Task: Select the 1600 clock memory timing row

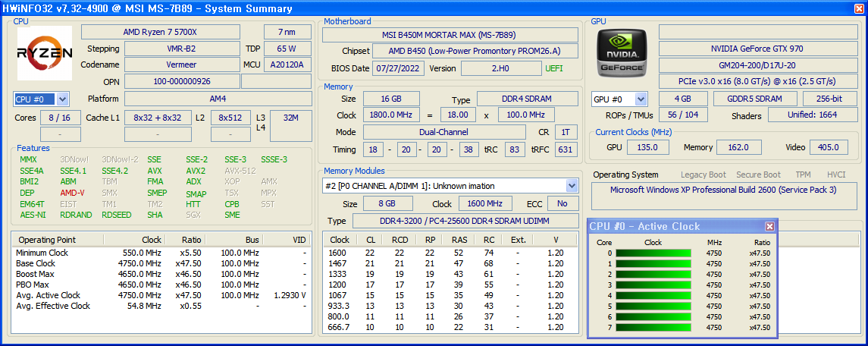Action: point(450,253)
